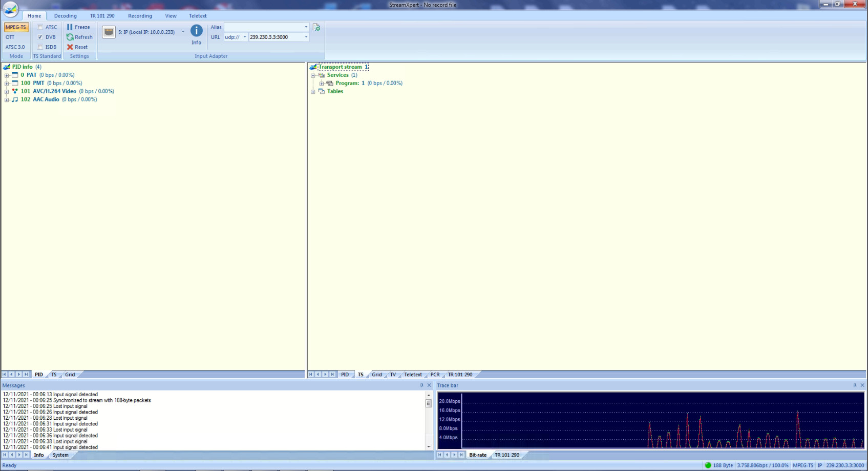Viewport: 868px width, 471px height.
Task: Disable the DVB standard checkbox
Action: tap(40, 37)
